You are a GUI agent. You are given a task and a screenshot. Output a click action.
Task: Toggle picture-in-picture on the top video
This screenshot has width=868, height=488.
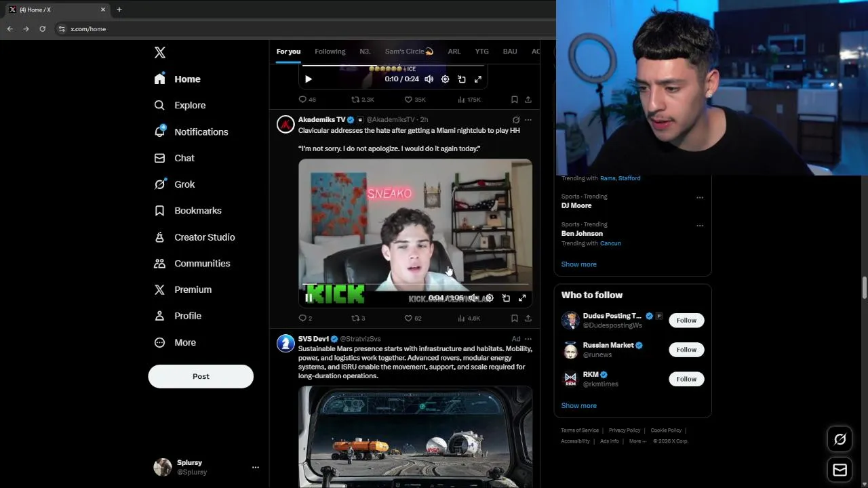(x=462, y=79)
